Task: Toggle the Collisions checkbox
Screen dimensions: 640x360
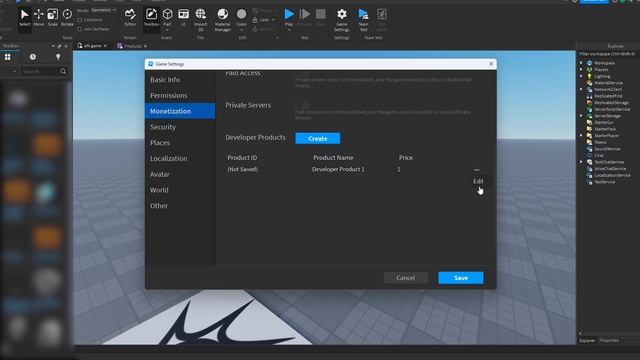Action: coord(80,20)
